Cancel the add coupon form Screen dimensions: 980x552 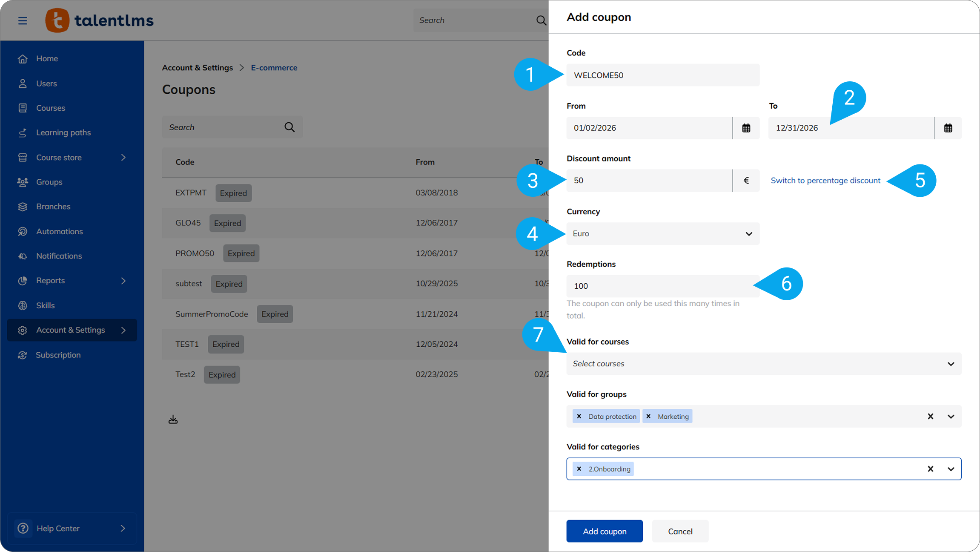[x=680, y=531]
